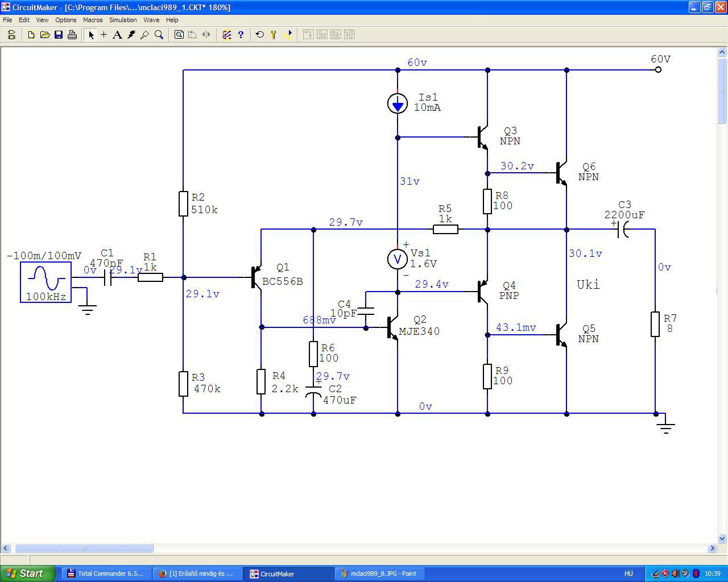This screenshot has width=728, height=582.
Task: Open the Macros menu
Action: pyautogui.click(x=93, y=20)
